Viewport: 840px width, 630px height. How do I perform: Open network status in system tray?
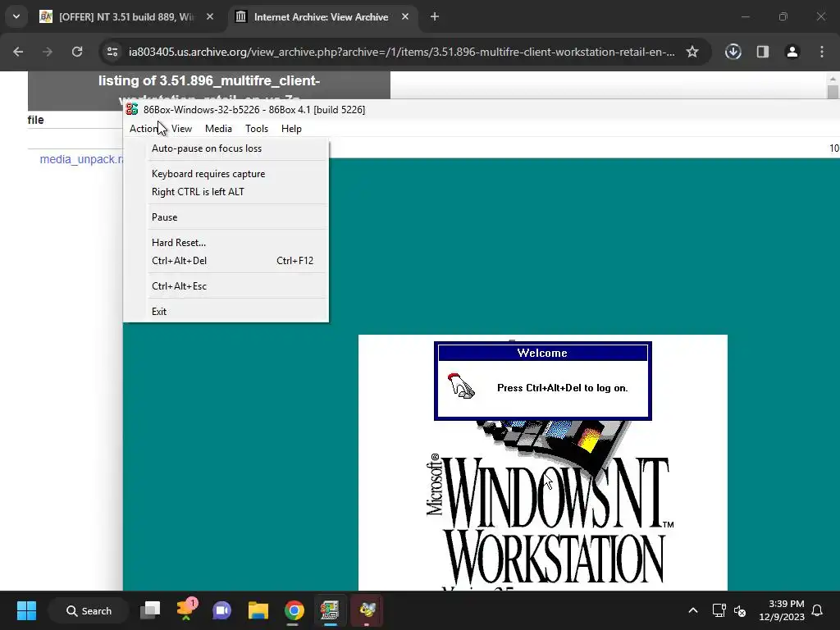(719, 610)
